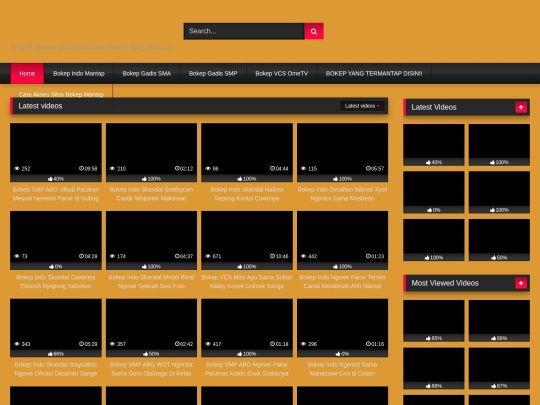Click the eye icon showing 210 views

[x=112, y=169]
